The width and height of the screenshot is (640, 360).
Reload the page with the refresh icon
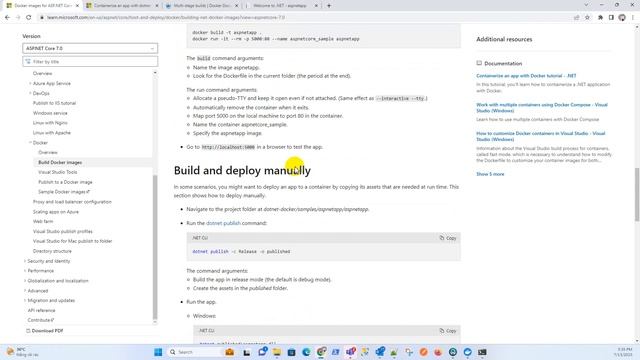(29, 18)
